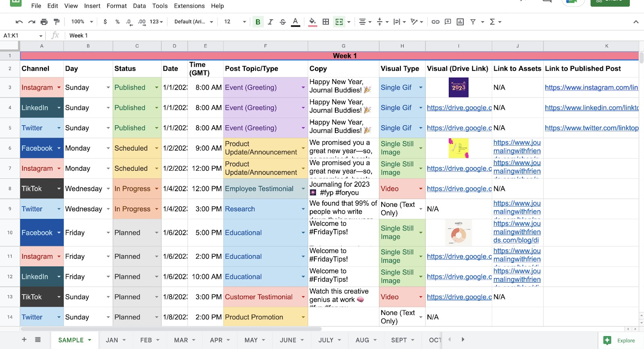Open the Instagram published post link
The height and width of the screenshot is (349, 644).
coord(591,87)
